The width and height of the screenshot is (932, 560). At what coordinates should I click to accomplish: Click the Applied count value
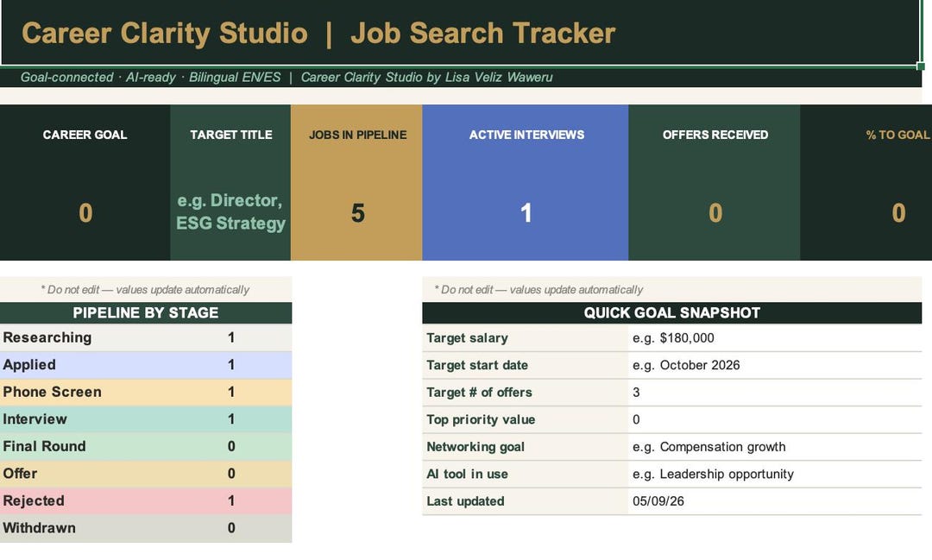click(x=231, y=365)
